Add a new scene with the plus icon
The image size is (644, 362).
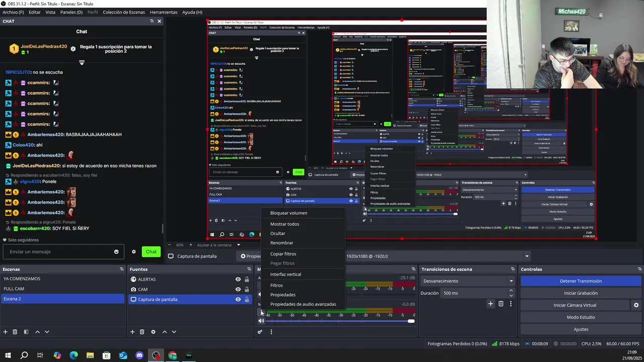click(6, 332)
